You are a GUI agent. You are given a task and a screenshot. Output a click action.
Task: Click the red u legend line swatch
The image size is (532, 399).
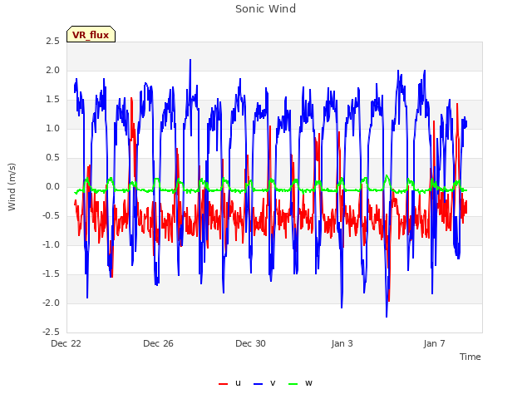click(224, 384)
